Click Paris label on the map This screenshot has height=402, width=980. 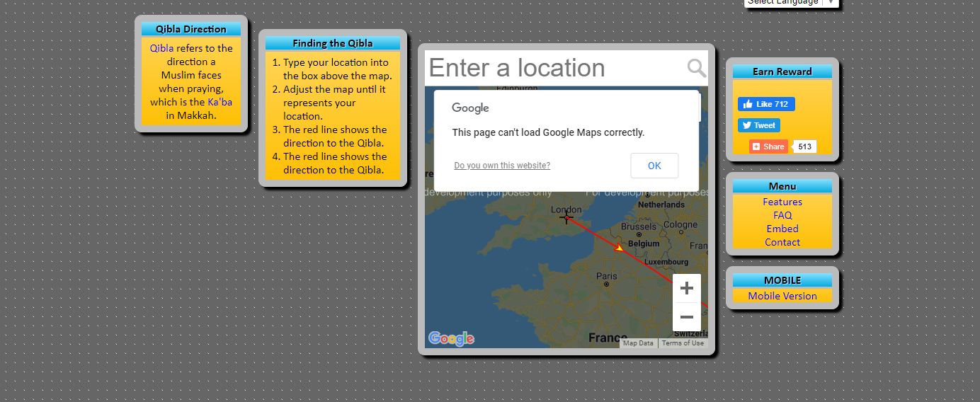coord(607,276)
